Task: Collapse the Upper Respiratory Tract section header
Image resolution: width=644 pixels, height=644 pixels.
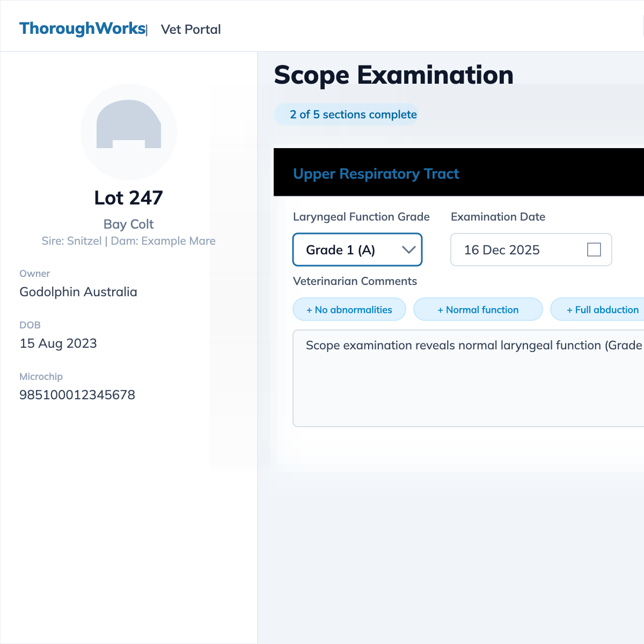Action: pyautogui.click(x=376, y=173)
